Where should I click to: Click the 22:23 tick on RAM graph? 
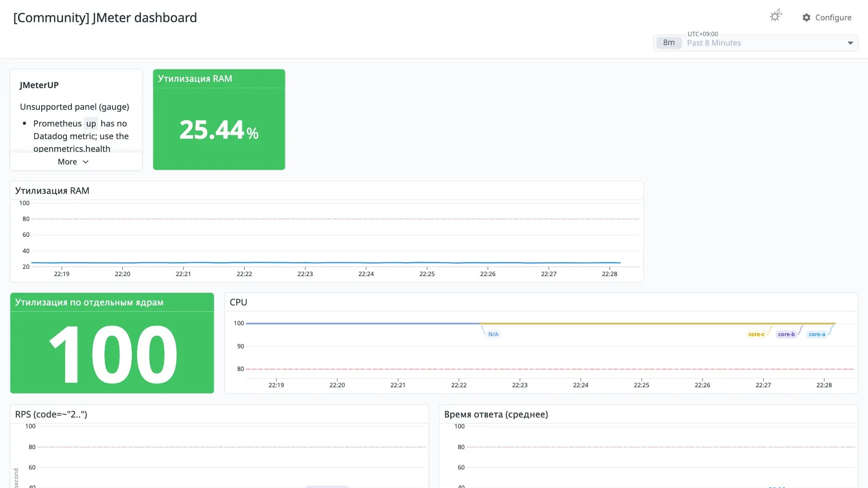click(305, 274)
